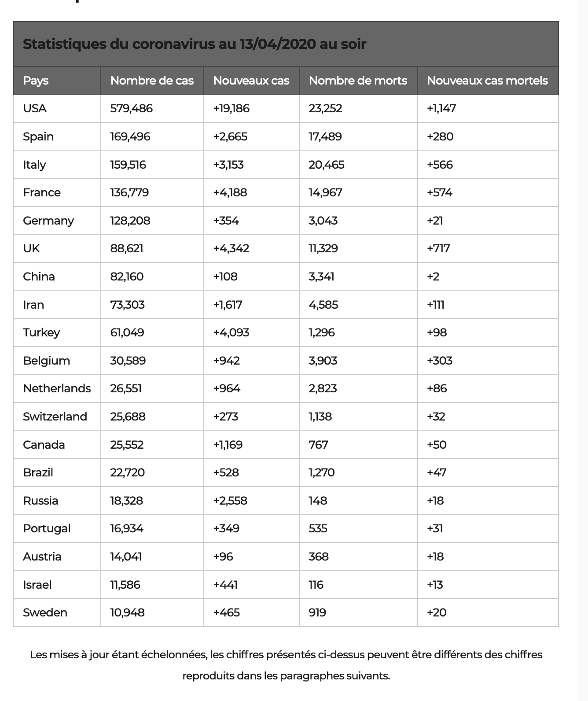Select the 'Nombre de cas' column header

[x=152, y=81]
